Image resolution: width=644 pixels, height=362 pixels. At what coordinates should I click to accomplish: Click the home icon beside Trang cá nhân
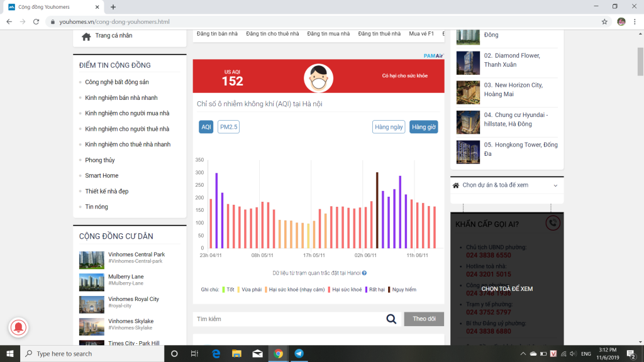click(86, 36)
